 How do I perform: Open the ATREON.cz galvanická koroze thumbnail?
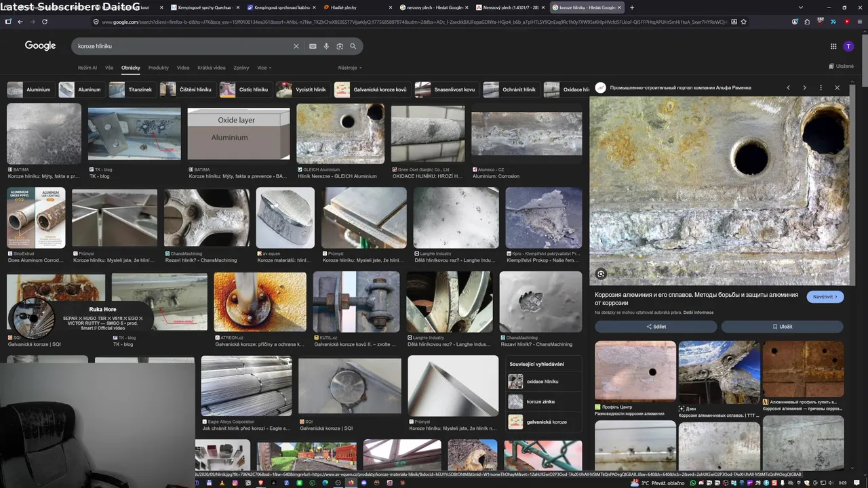[x=260, y=302]
